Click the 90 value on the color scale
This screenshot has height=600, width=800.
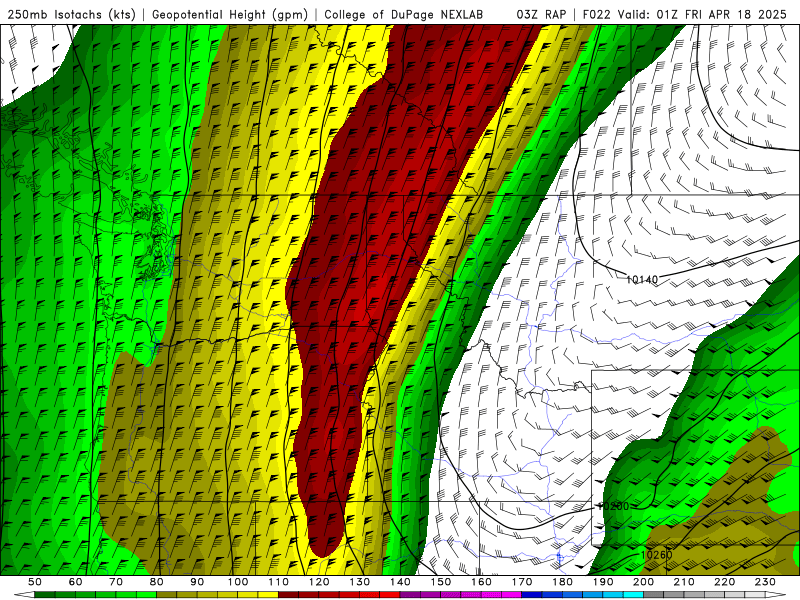(x=197, y=582)
